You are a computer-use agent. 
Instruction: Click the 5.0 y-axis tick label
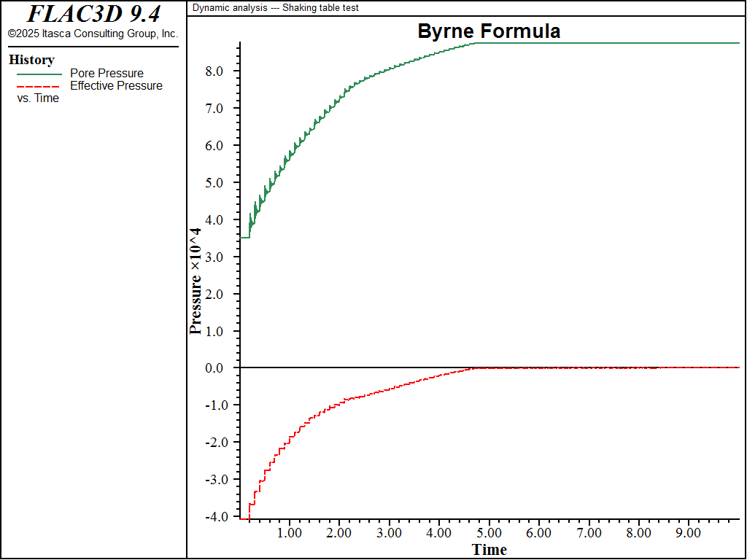214,183
